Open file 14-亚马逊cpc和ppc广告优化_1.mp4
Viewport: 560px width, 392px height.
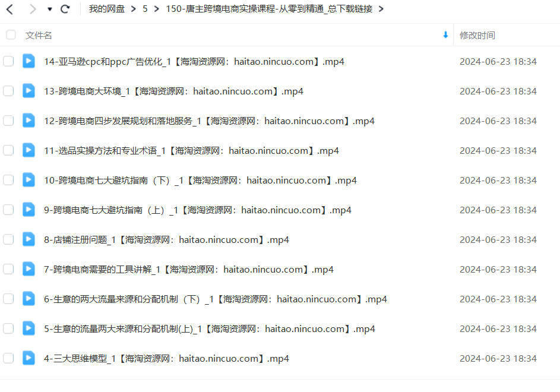(x=194, y=61)
